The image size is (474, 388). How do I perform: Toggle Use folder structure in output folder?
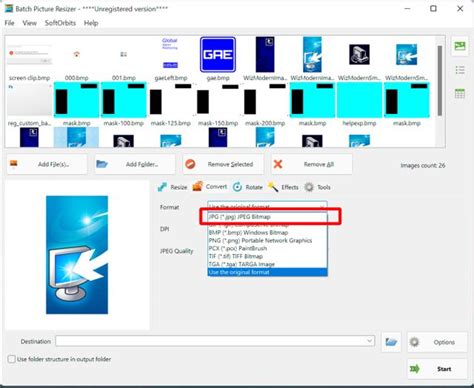tap(12, 359)
